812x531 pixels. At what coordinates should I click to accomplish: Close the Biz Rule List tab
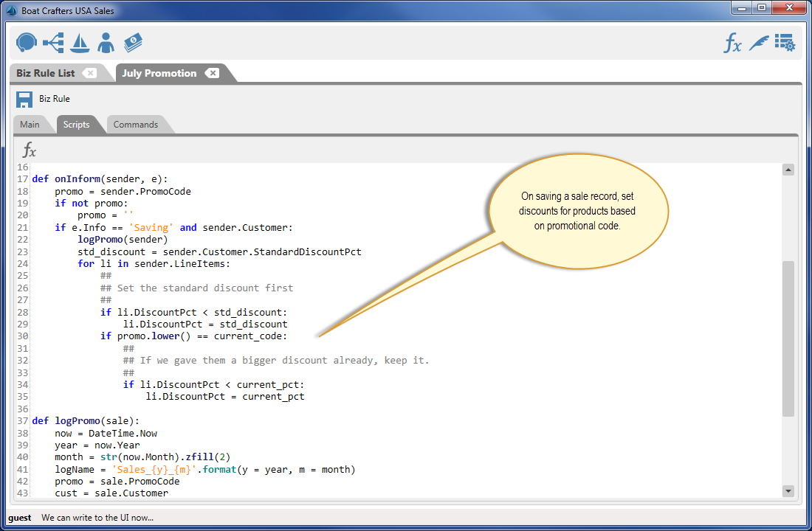point(90,73)
